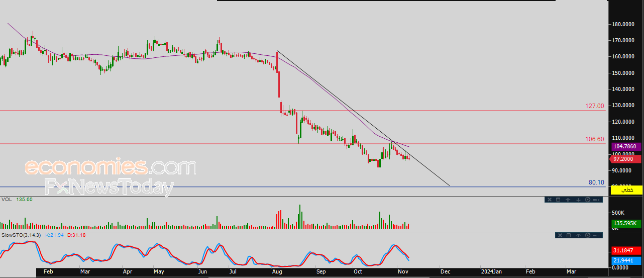Click the purple 104.7860 moving average tag
The width and height of the screenshot is (644, 278).
click(626, 146)
